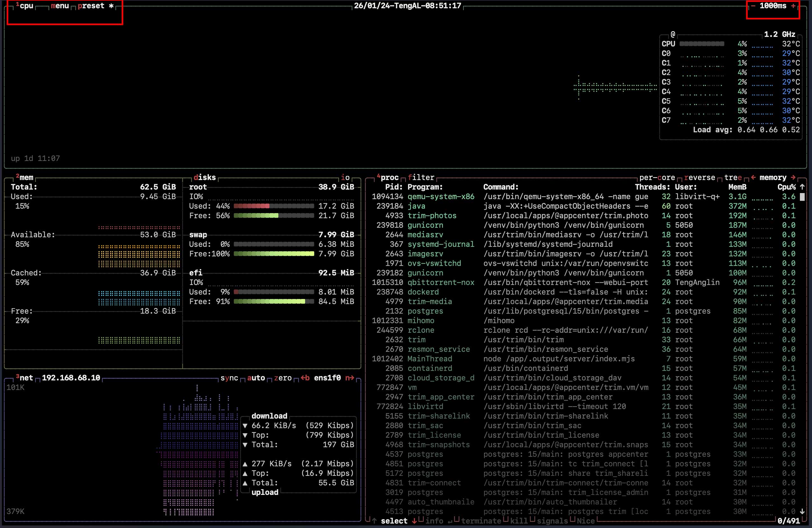
Task: Switch to next network interface with n arrow
Action: (x=349, y=378)
